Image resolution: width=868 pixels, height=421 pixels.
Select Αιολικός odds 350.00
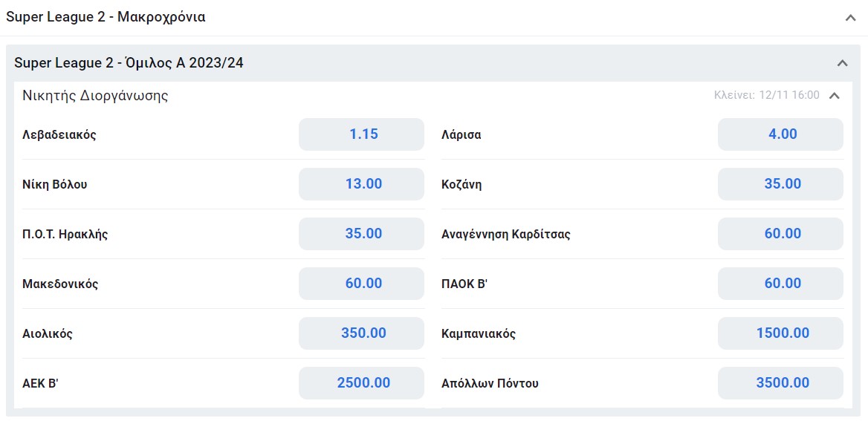[x=361, y=333]
